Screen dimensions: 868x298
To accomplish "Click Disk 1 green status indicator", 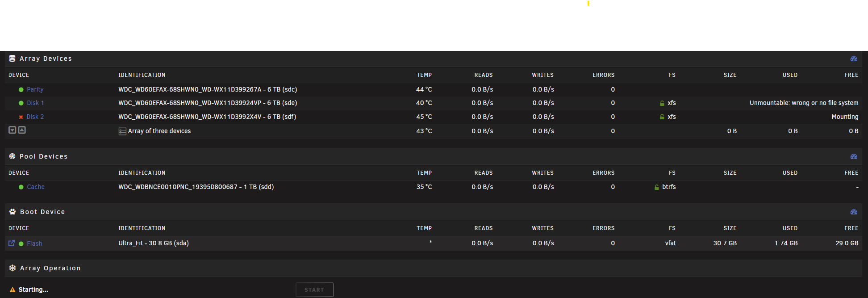I will [21, 103].
